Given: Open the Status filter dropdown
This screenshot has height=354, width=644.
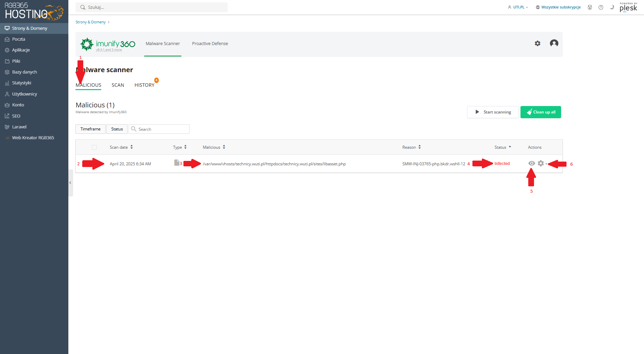Looking at the screenshot, I should click(117, 129).
